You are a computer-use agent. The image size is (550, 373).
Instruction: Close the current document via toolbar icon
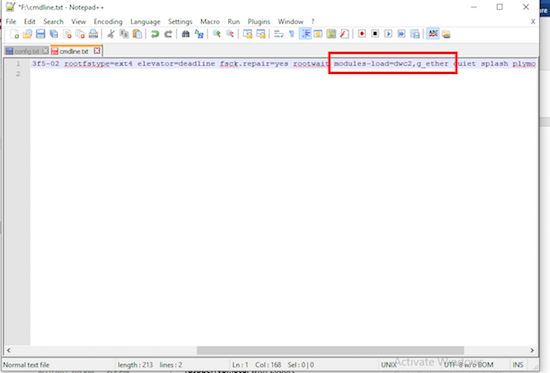pos(67,34)
